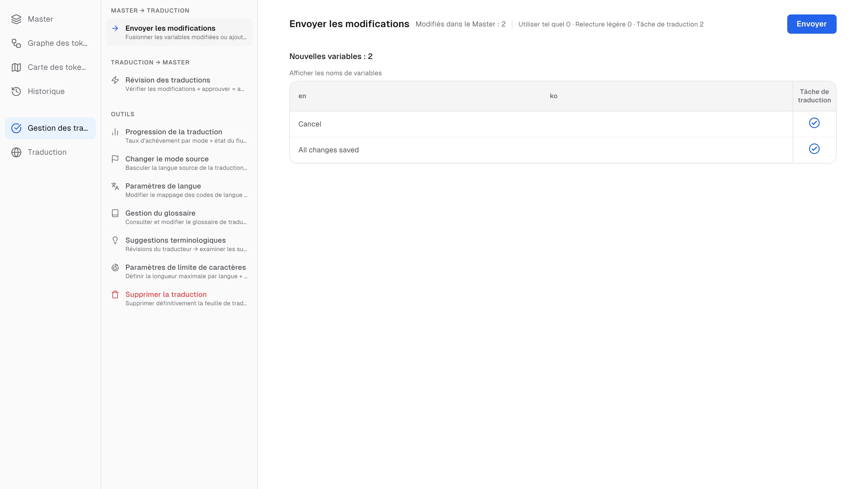868x489 pixels.
Task: Click the arrow icon beside Envoyer les modifications
Action: point(115,28)
